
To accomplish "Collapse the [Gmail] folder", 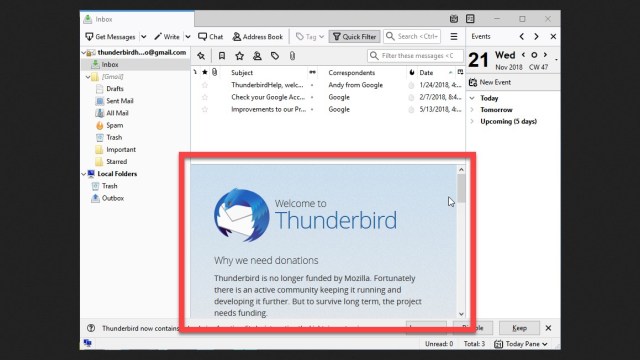I will coord(88,77).
